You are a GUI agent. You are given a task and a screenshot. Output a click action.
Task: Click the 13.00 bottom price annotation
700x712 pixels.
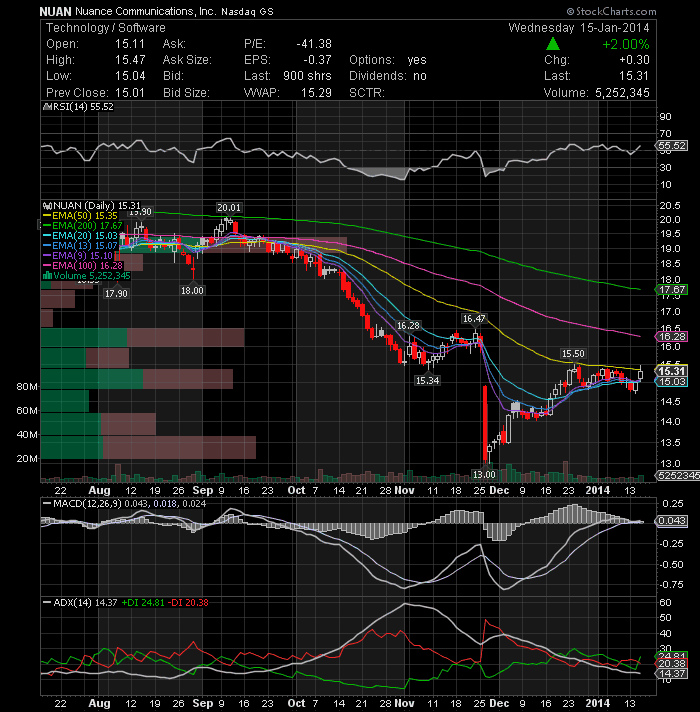[484, 475]
